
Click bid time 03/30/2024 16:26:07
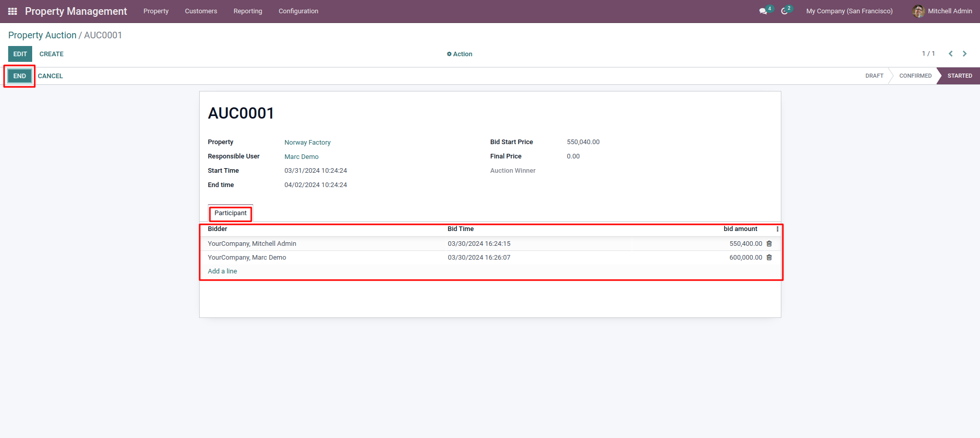click(x=479, y=258)
